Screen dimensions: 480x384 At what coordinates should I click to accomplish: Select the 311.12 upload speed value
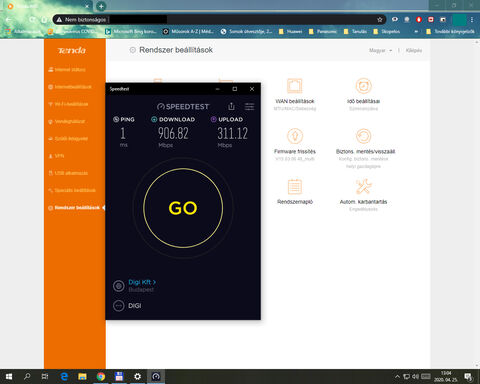(233, 133)
